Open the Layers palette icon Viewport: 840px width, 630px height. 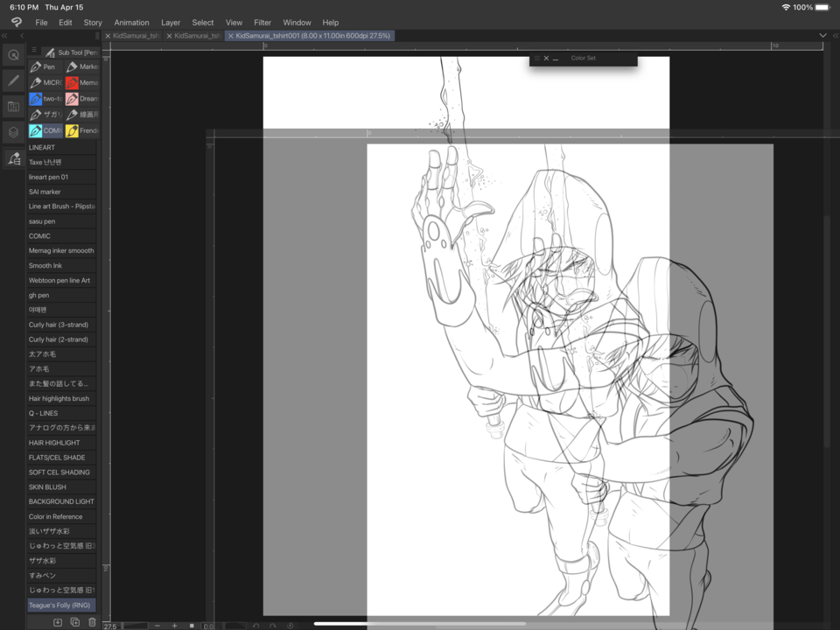point(14,132)
